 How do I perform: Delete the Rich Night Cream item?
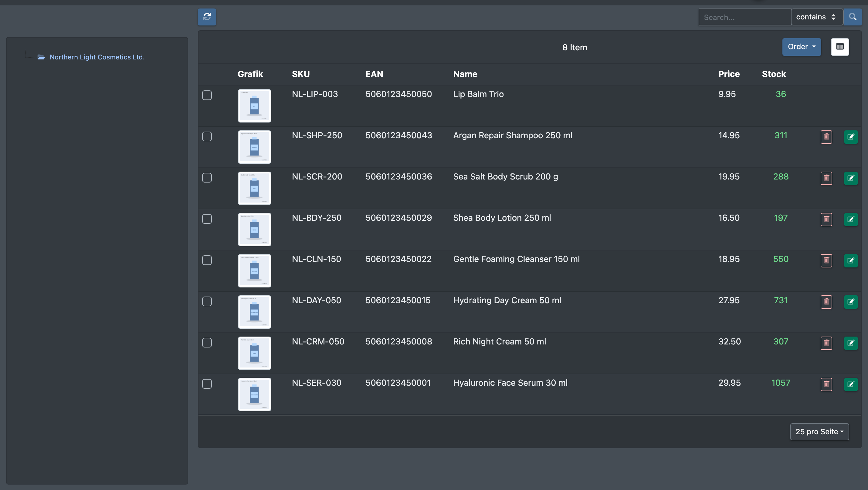826,343
